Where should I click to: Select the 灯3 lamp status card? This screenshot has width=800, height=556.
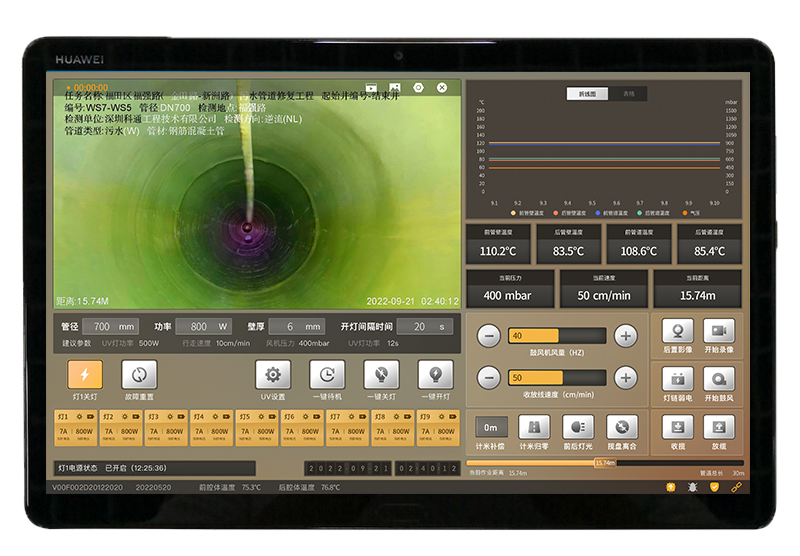point(166,428)
